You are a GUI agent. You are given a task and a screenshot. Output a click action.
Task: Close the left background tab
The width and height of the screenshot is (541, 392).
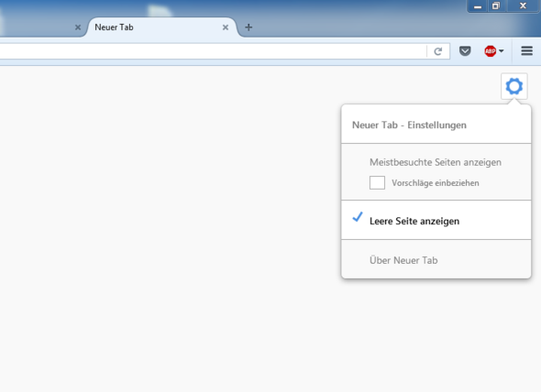tap(78, 27)
